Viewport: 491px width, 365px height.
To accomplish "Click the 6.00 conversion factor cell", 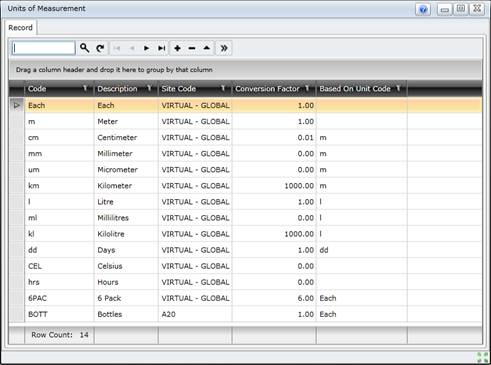I will (x=274, y=298).
